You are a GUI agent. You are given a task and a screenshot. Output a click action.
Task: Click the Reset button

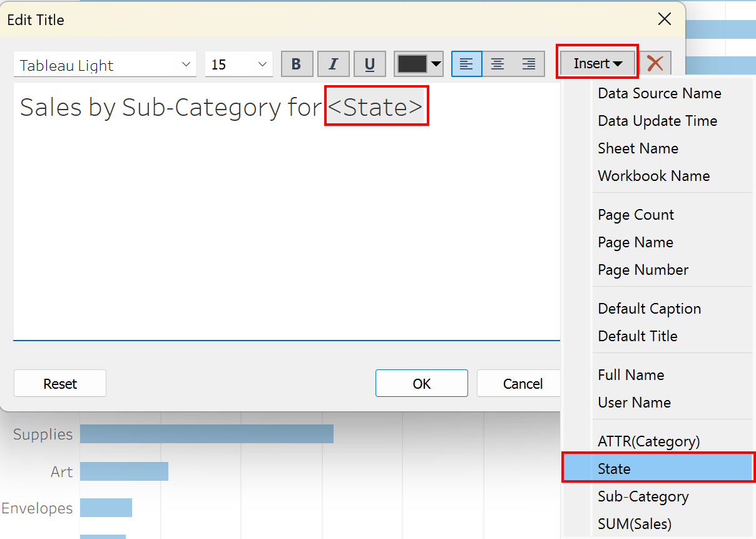60,383
